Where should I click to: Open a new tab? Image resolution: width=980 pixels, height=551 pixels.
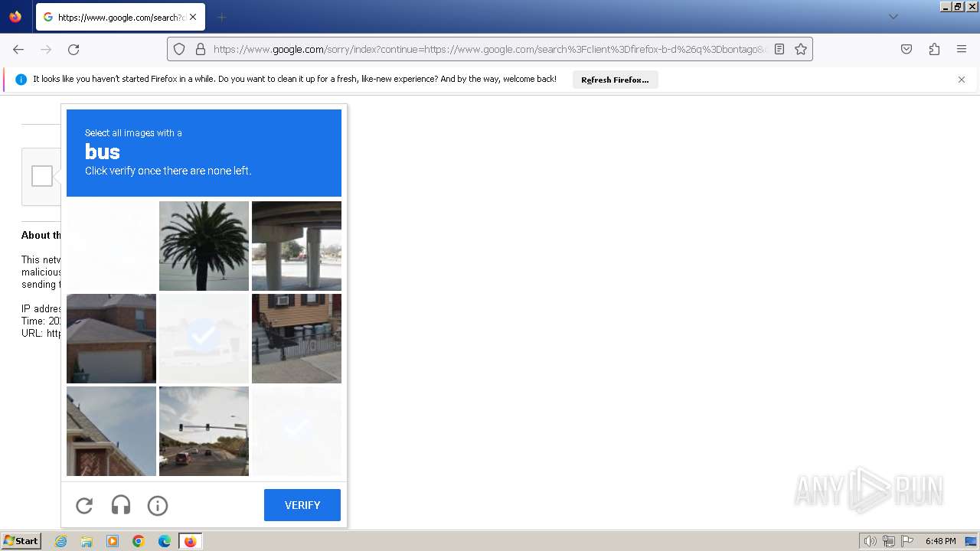221,17
